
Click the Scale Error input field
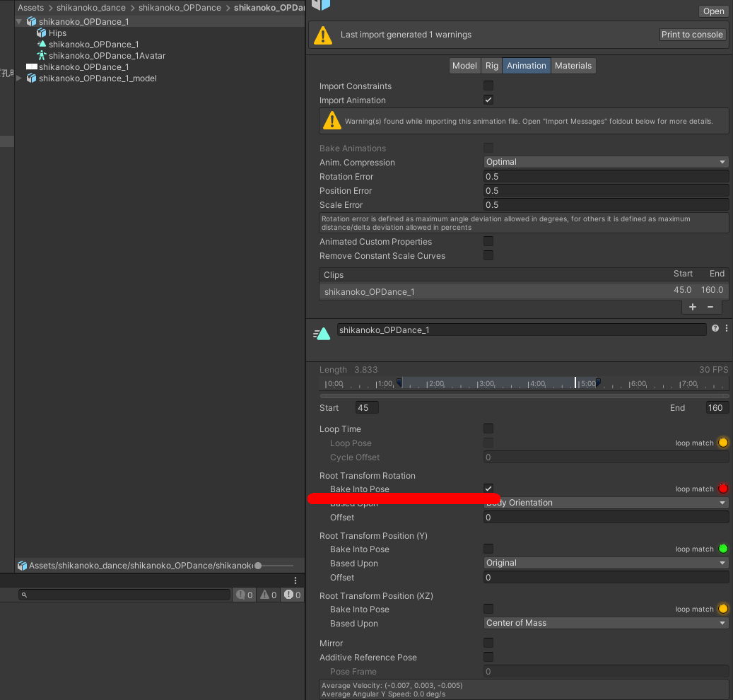point(606,204)
